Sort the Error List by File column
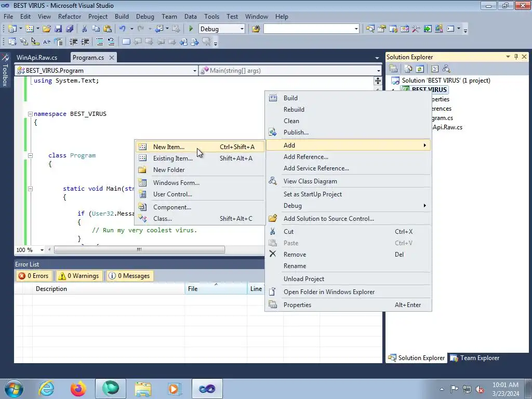Image resolution: width=532 pixels, height=399 pixels. point(216,289)
